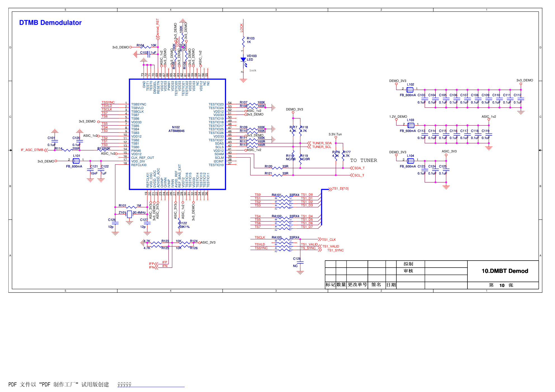Select the C125 capacitor label
555x392 pixels.
[443, 166]
